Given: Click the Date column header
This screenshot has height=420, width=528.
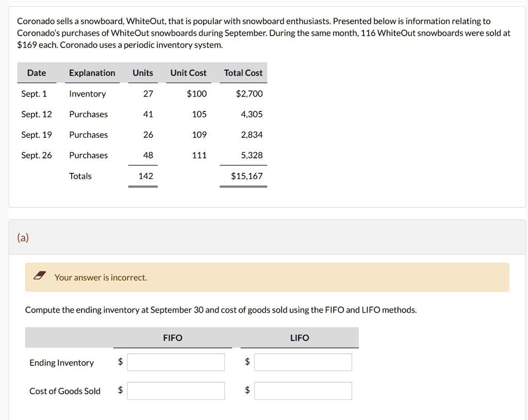Looking at the screenshot, I should click(x=36, y=73).
